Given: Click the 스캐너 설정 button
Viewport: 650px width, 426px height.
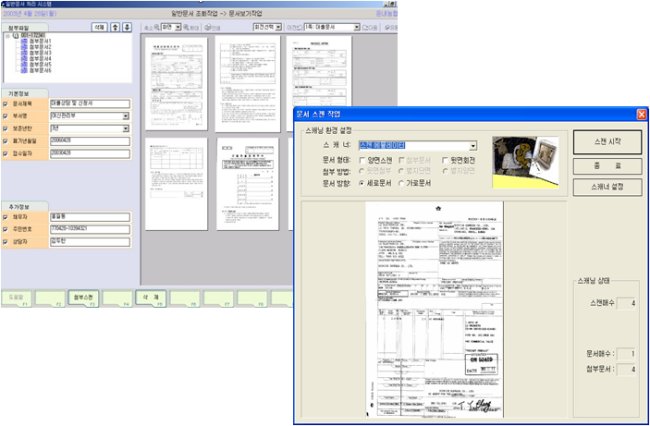Looking at the screenshot, I should coord(606,186).
